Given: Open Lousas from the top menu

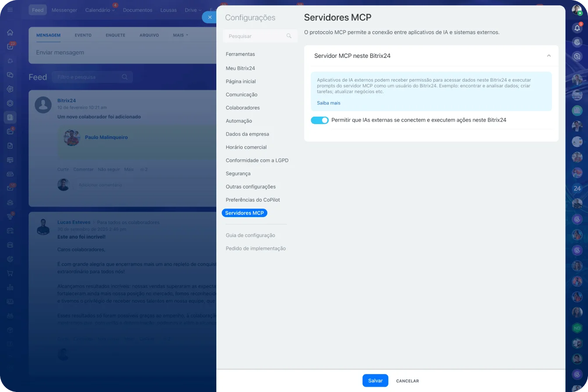Looking at the screenshot, I should [x=169, y=10].
